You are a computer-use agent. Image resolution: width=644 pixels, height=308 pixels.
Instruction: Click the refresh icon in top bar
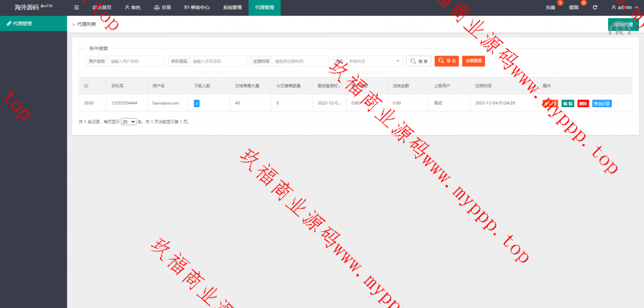pos(595,8)
